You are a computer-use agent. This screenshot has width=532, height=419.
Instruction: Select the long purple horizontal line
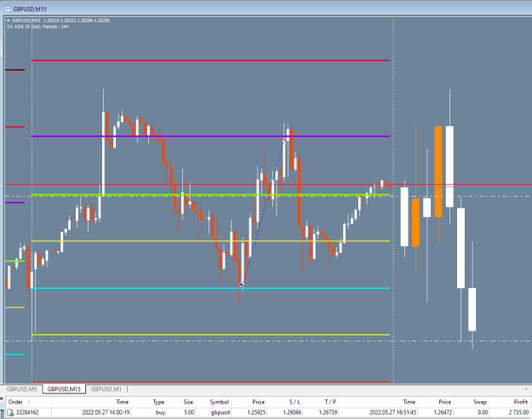[211, 136]
